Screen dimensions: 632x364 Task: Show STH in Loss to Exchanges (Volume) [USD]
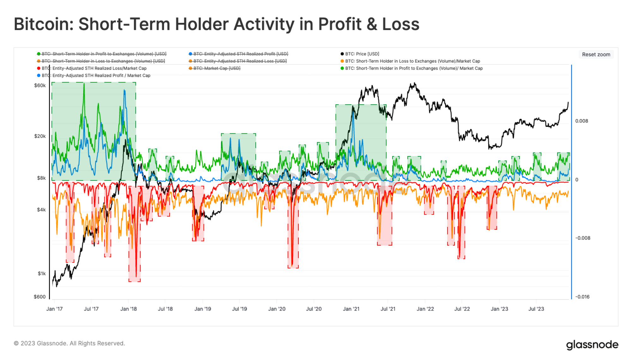pos(103,61)
